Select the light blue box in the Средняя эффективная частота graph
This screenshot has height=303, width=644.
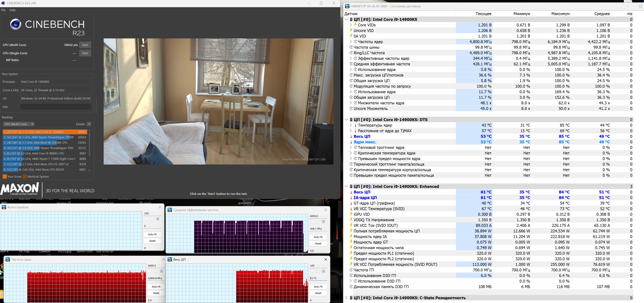click(317, 222)
